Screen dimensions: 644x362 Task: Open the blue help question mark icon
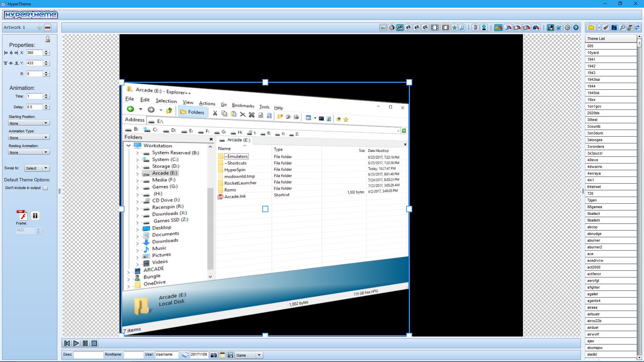pyautogui.click(x=576, y=28)
